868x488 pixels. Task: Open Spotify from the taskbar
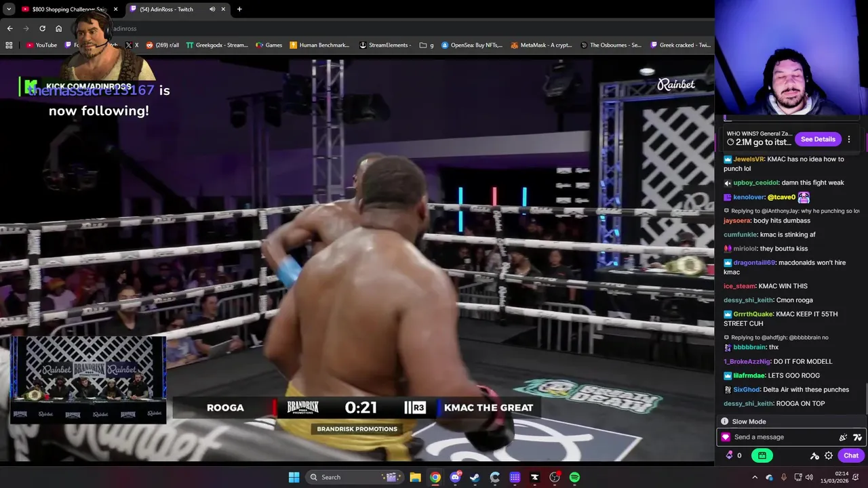point(574,477)
